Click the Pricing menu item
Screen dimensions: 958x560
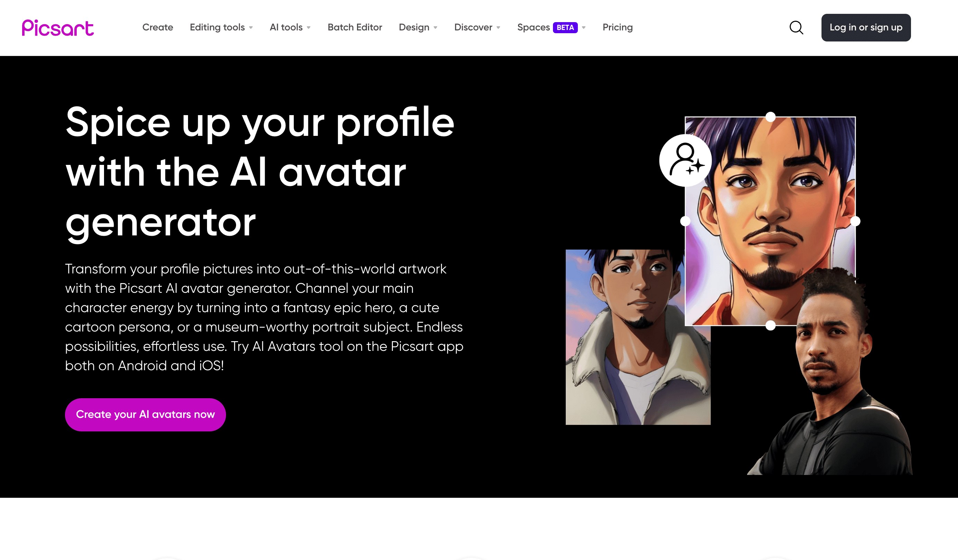click(x=618, y=27)
